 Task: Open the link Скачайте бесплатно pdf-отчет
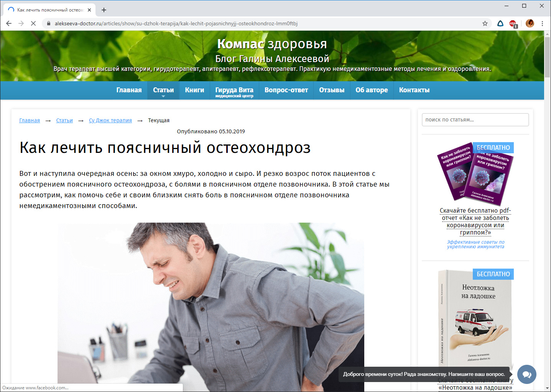coord(475,221)
